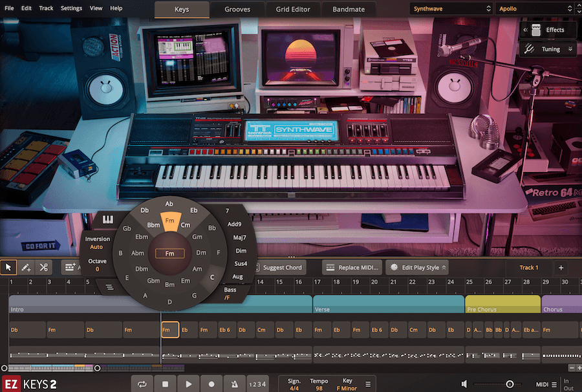The height and width of the screenshot is (392, 582).
Task: Collapse the side panel with double-arrow icon
Action: (x=525, y=30)
